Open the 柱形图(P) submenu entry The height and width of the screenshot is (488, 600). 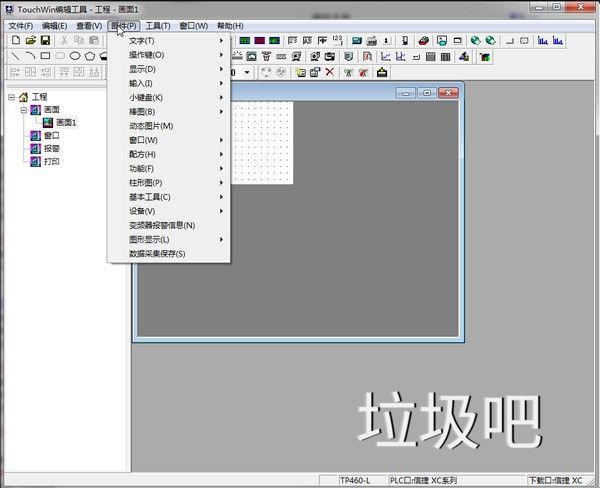click(x=169, y=183)
